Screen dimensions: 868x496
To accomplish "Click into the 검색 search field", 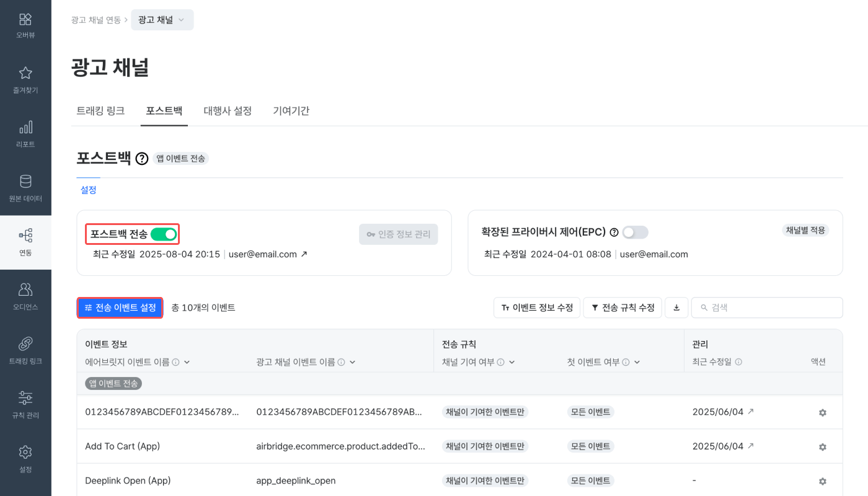I will tap(767, 308).
